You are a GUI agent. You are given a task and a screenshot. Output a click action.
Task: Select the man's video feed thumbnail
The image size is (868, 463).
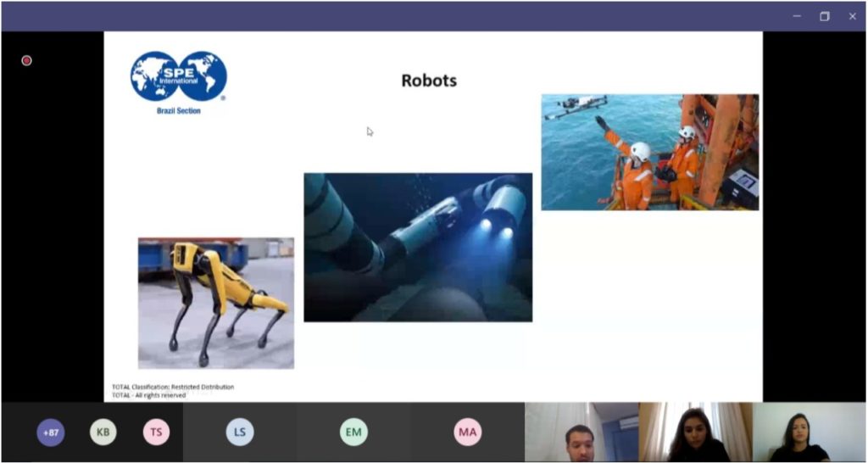pyautogui.click(x=581, y=432)
